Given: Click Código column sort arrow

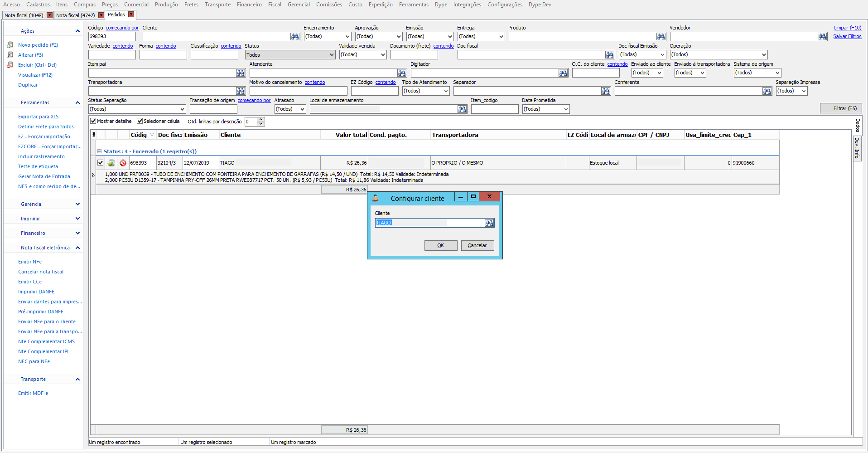Looking at the screenshot, I should 152,135.
